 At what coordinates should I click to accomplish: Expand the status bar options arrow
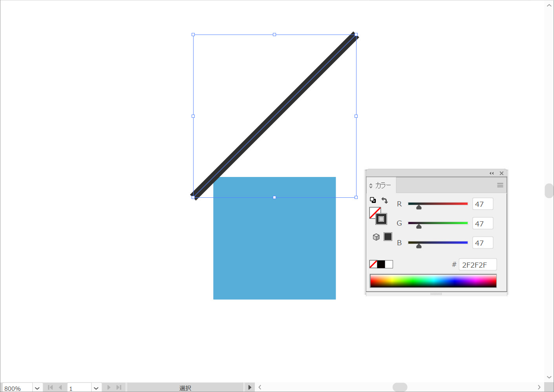tap(249, 387)
